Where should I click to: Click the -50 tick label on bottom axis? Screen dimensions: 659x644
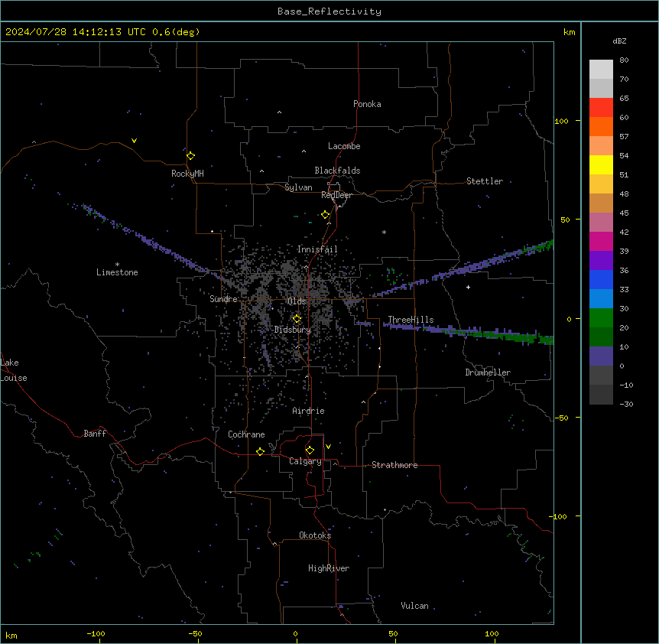coord(195,633)
